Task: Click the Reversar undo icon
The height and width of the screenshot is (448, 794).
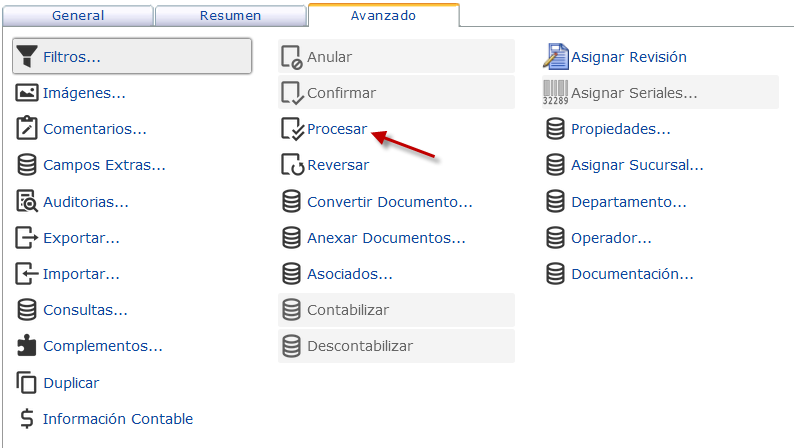Action: (x=291, y=165)
